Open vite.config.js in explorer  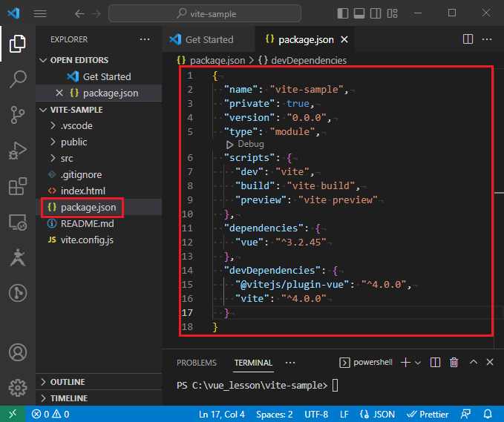tap(99, 240)
